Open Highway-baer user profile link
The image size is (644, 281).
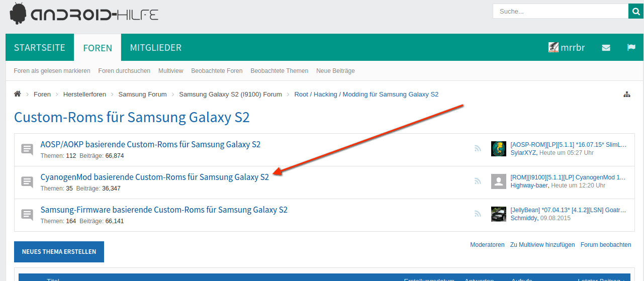click(529, 185)
